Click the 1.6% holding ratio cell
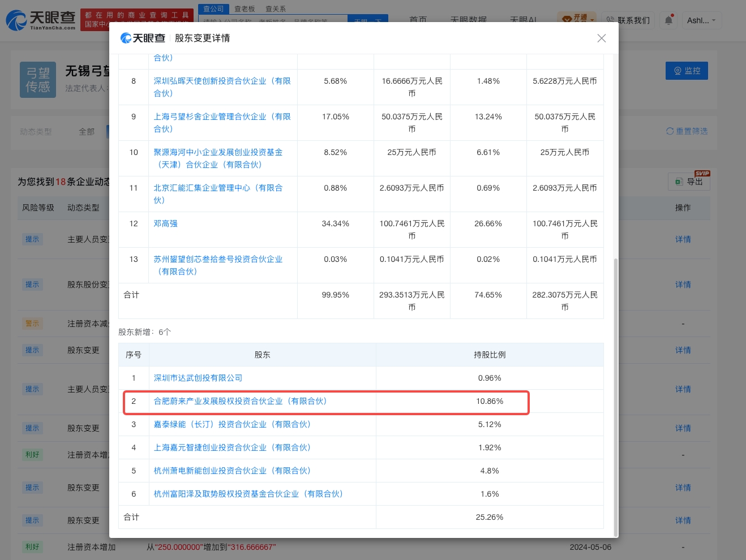 (490, 494)
